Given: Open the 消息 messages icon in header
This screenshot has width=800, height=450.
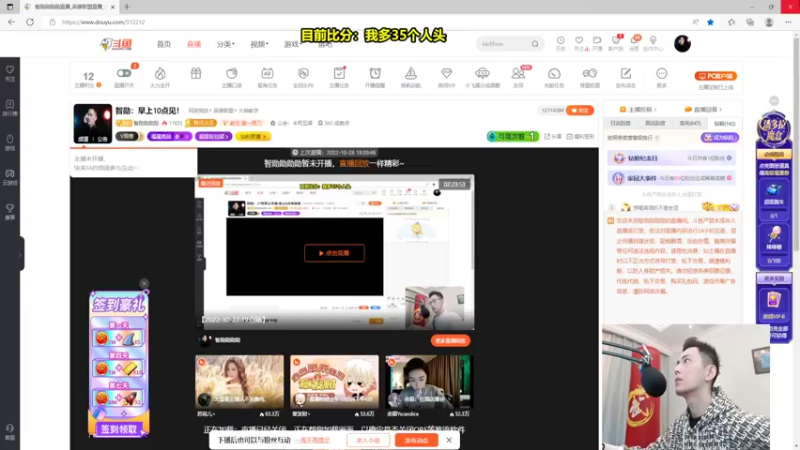Looking at the screenshot, I should 634,43.
